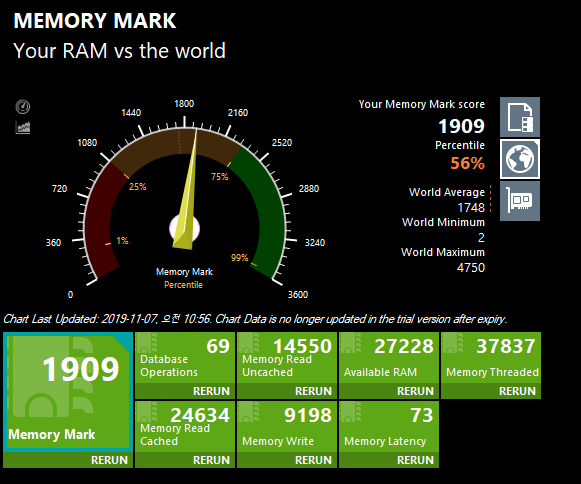Click the Your RAM vs the world subtitle

tap(119, 51)
